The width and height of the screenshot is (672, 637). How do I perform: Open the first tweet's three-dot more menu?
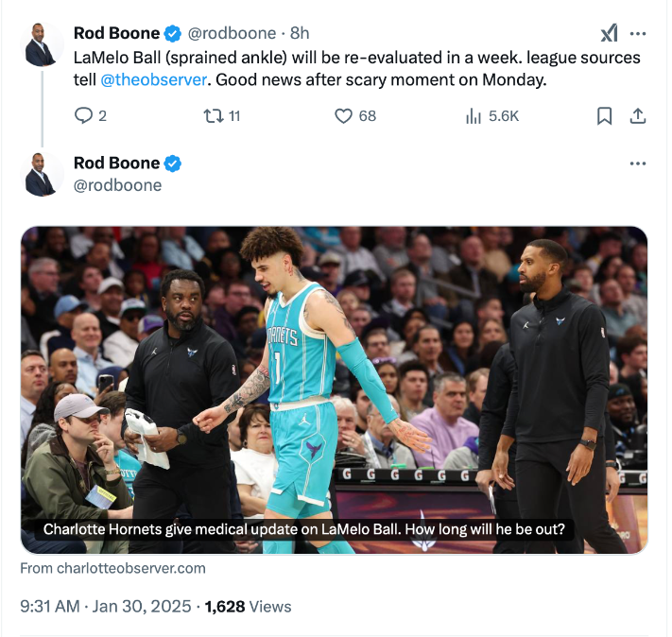pos(638,33)
